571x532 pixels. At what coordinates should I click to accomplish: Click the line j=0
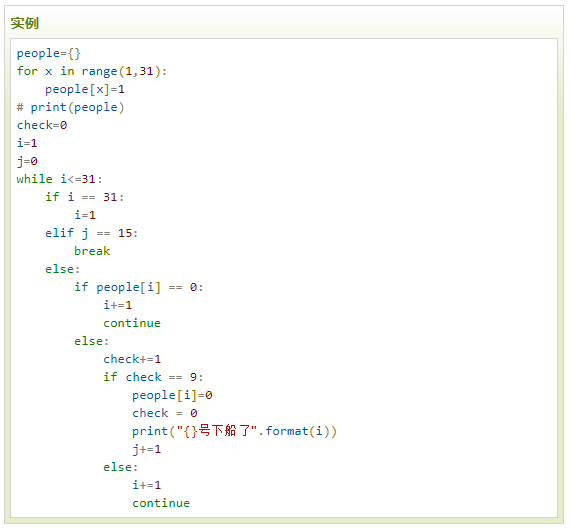click(x=27, y=161)
